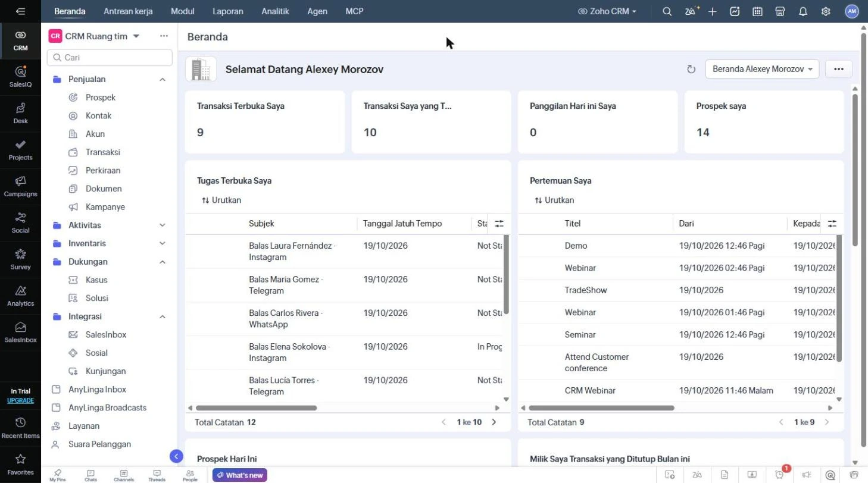Open the Beranda Alexey Morozov dropdown
The width and height of the screenshot is (868, 483).
762,69
